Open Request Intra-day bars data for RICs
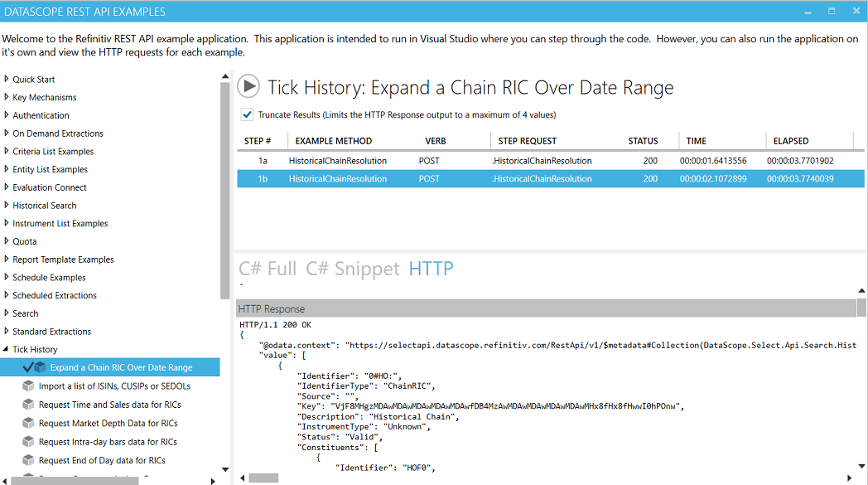Image resolution: width=868 pixels, height=485 pixels. pyautogui.click(x=108, y=442)
